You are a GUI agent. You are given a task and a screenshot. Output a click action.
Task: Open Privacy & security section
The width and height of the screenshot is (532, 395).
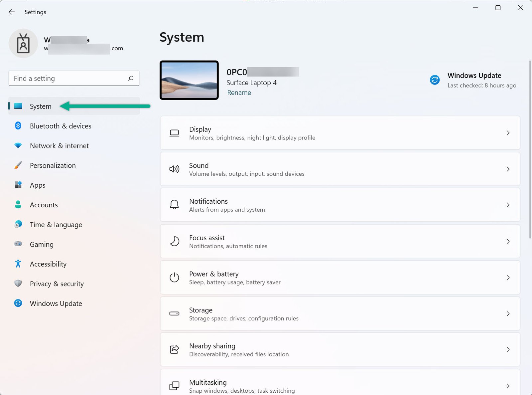(x=74, y=284)
